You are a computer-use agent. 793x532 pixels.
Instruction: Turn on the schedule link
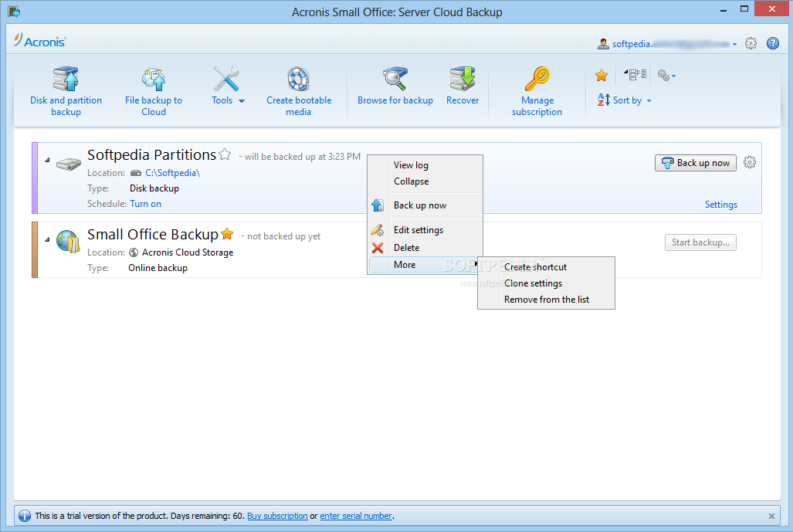coord(146,204)
